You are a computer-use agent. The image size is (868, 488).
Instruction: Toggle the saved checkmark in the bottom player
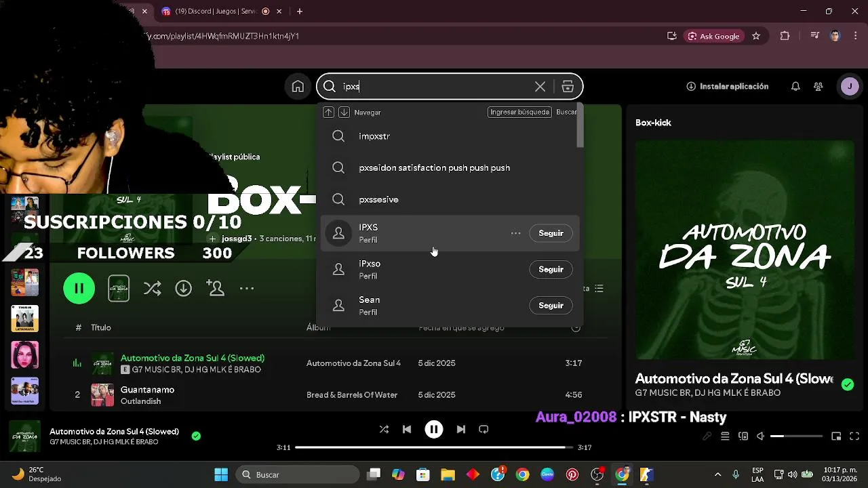196,436
